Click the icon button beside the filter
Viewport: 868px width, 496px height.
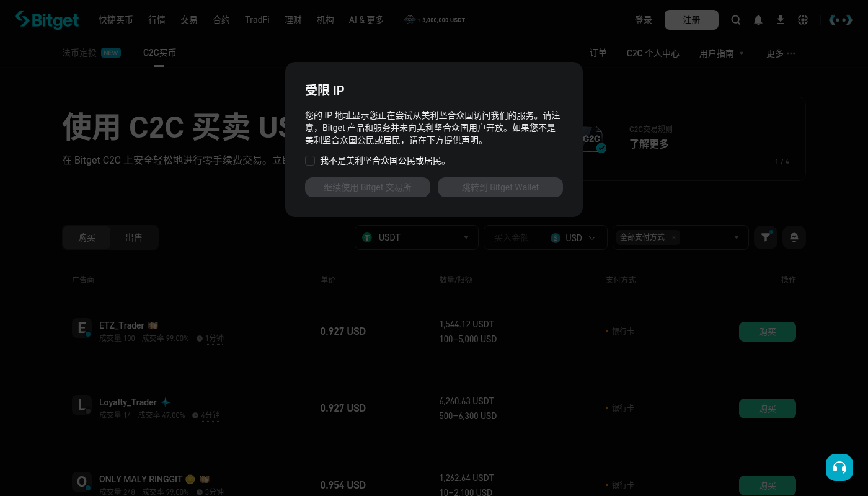[x=794, y=237]
